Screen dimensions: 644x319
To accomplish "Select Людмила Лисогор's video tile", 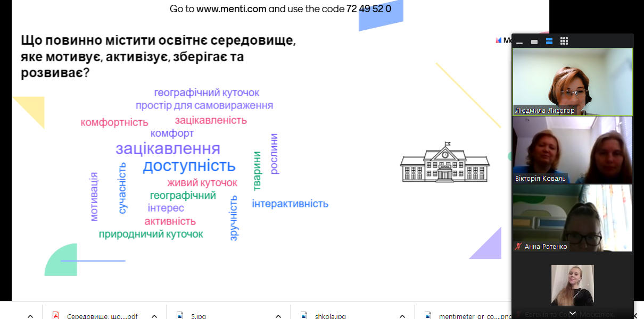I will coord(572,81).
